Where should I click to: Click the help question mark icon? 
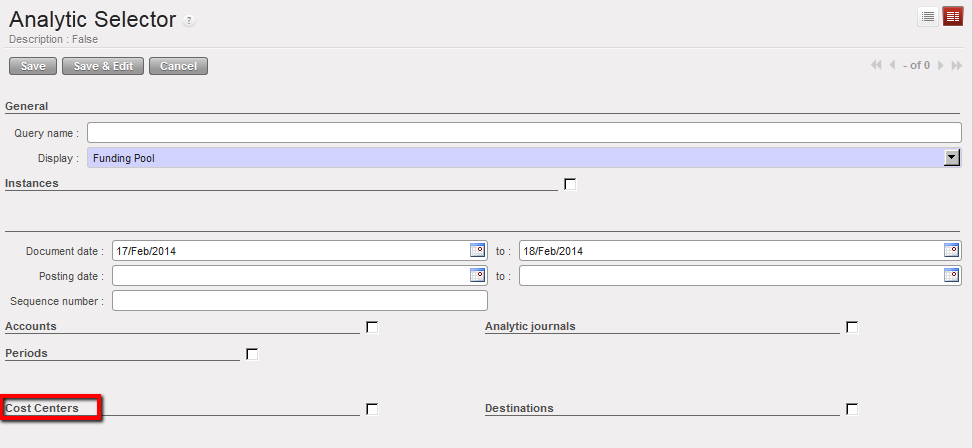click(x=190, y=21)
